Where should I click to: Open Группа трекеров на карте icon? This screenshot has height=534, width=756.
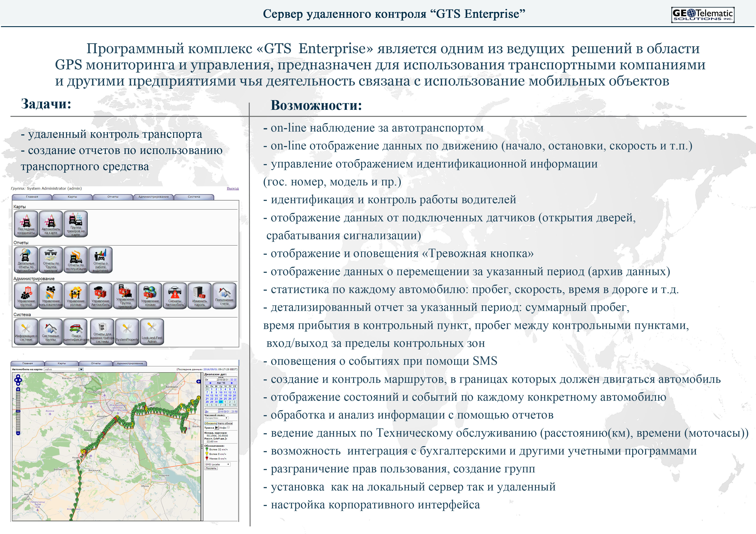(76, 224)
